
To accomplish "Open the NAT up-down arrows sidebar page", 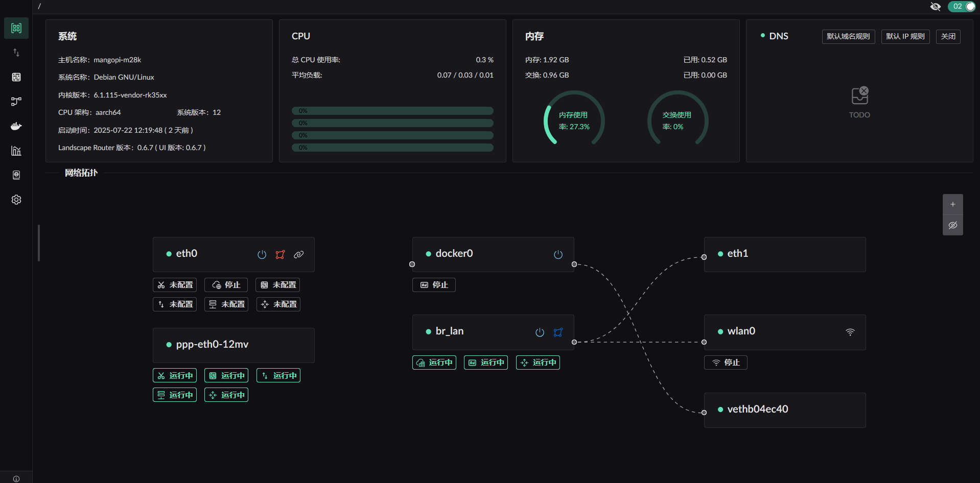I will coord(16,53).
